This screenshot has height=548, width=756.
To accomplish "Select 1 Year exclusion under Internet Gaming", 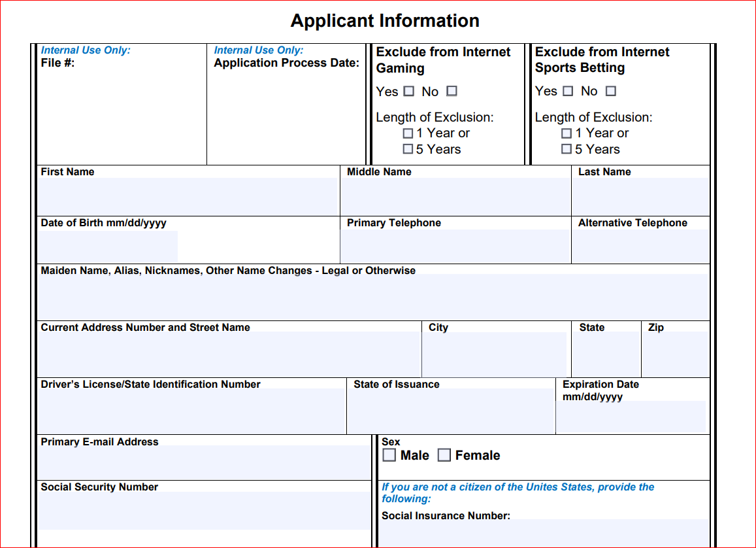I will coord(408,133).
